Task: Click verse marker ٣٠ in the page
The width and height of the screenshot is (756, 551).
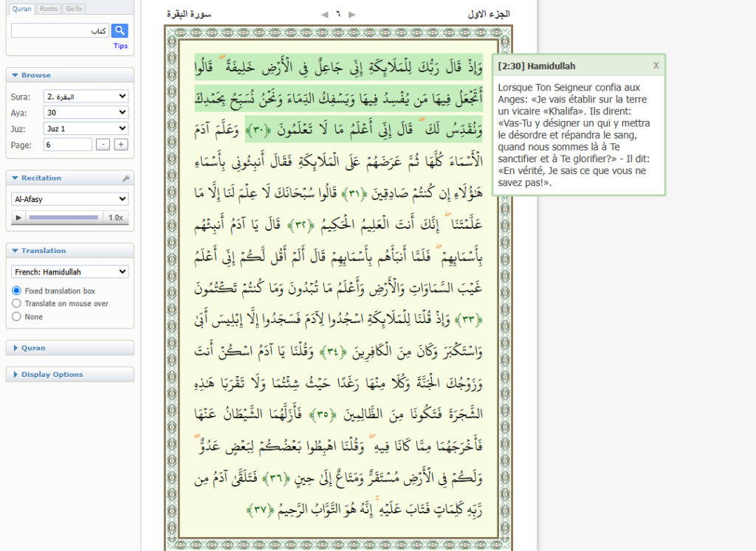Action: coord(258,130)
